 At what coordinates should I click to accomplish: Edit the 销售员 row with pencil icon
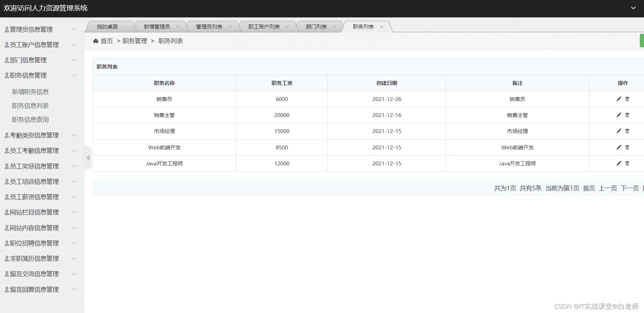click(619, 99)
